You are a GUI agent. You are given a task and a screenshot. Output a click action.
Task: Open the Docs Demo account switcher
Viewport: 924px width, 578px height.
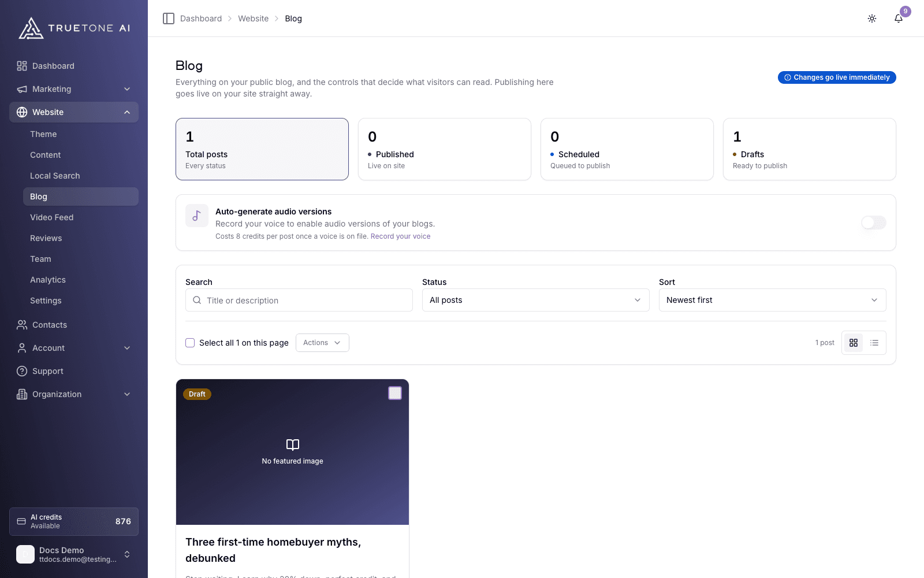pyautogui.click(x=74, y=555)
